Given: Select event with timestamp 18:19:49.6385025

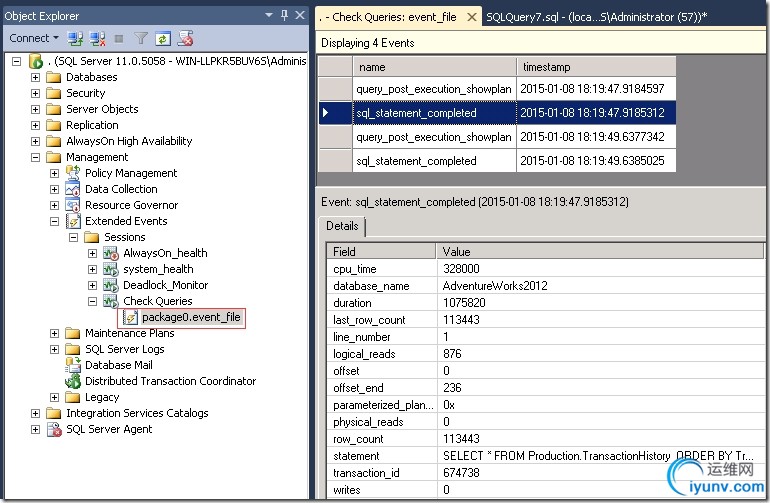Looking at the screenshot, I should tap(497, 161).
